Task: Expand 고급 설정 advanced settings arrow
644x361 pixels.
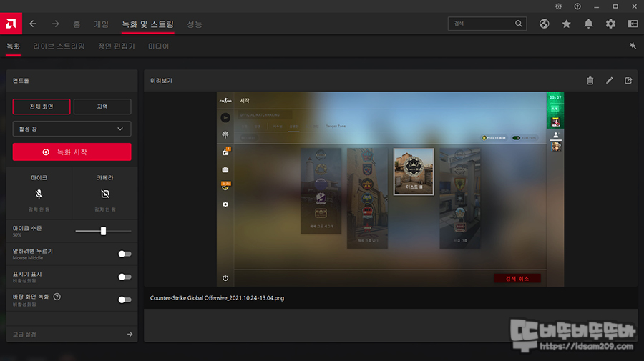Action: (130, 335)
